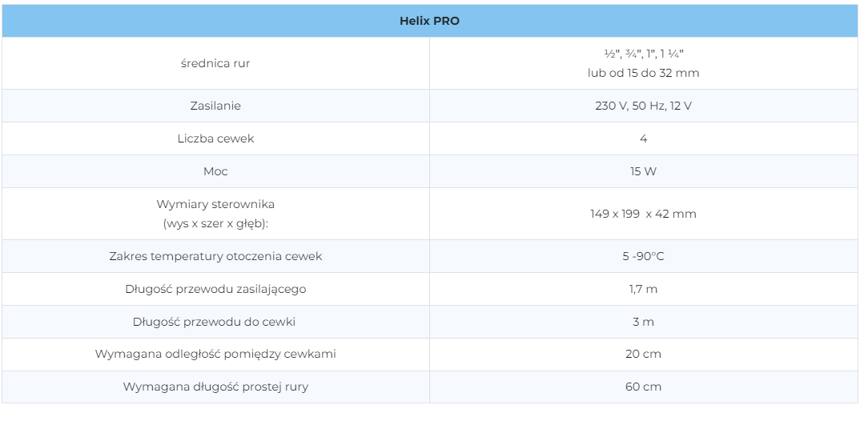Click the '3 m' coil cable value

click(x=643, y=322)
